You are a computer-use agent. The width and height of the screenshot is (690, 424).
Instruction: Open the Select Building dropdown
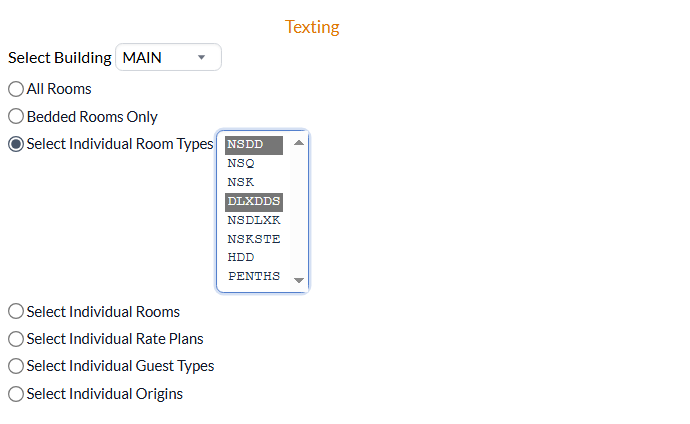point(168,57)
